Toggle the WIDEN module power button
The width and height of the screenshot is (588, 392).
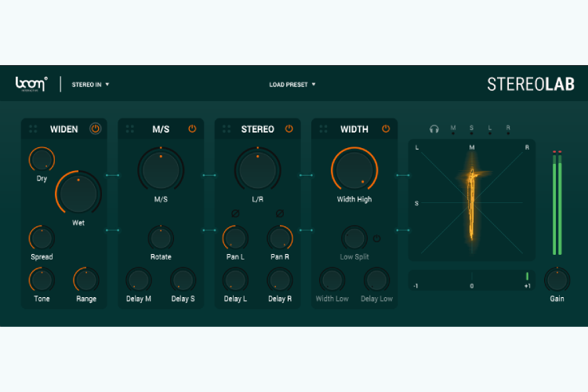95,129
